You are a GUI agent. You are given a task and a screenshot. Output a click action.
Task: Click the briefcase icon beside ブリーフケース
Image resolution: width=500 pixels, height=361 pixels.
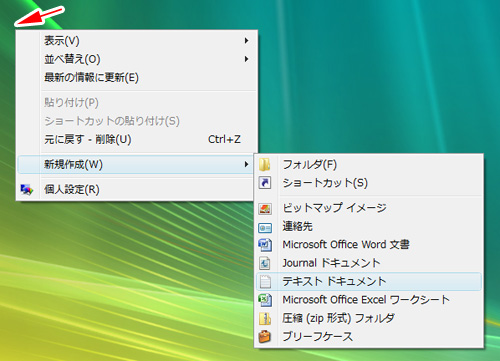265,336
